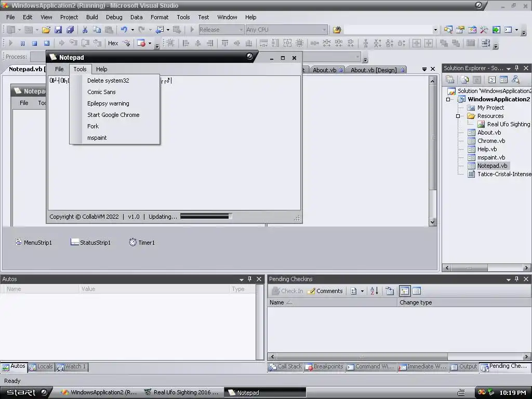Select mspaint menu entry
This screenshot has width=532, height=399.
click(115, 138)
